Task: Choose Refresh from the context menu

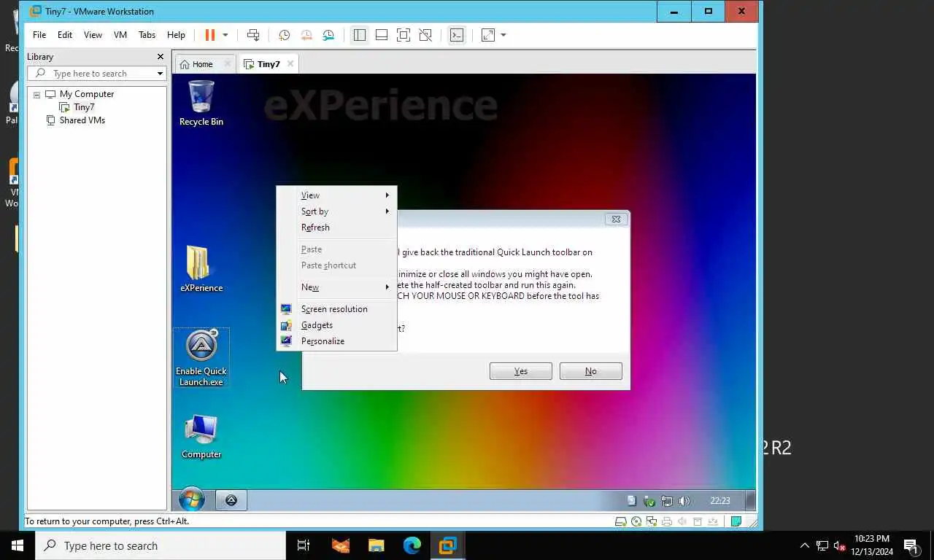Action: 336,227
